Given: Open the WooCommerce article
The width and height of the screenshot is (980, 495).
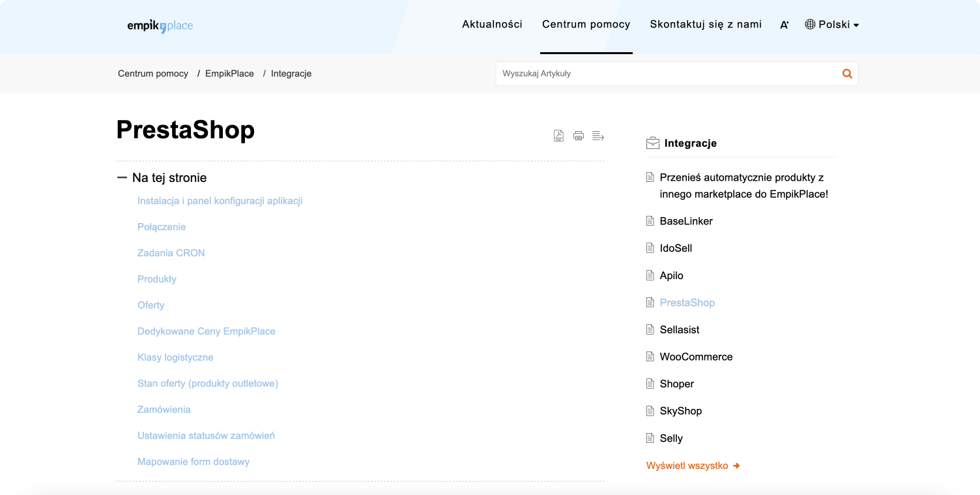Looking at the screenshot, I should (696, 357).
